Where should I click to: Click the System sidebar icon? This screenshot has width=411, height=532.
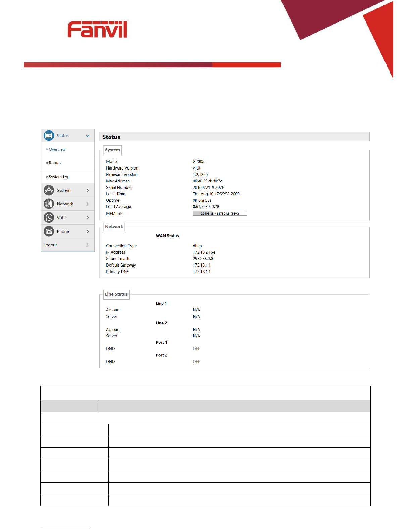coord(49,190)
